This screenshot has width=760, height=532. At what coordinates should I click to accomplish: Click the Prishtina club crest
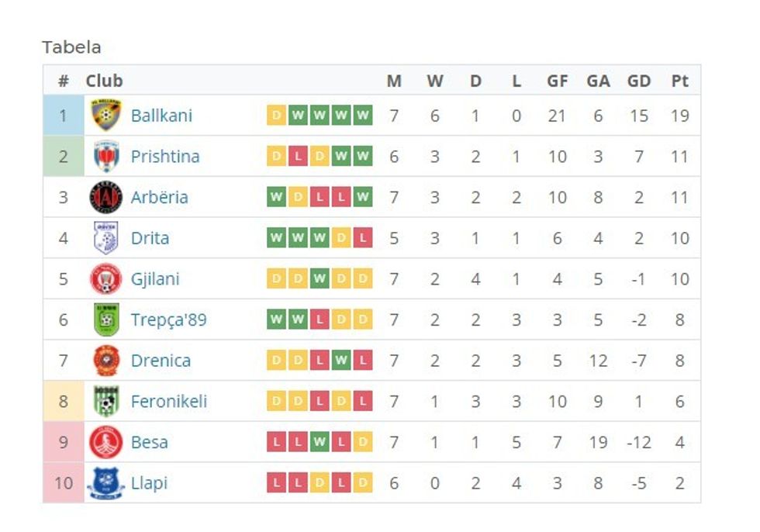(106, 157)
